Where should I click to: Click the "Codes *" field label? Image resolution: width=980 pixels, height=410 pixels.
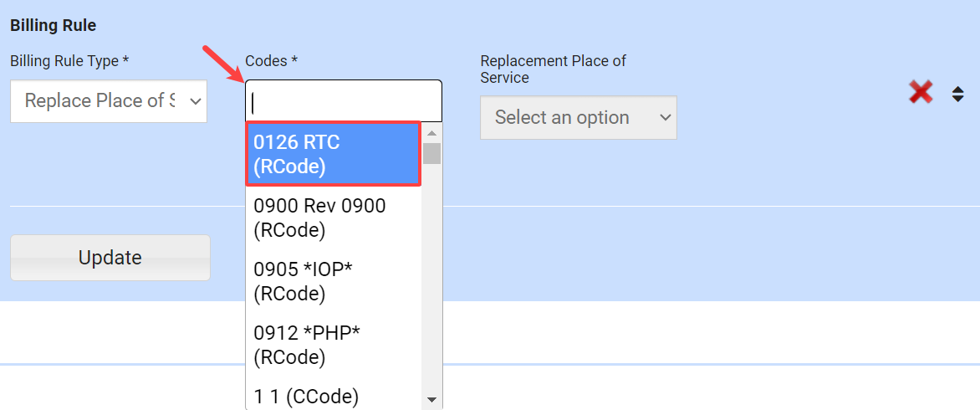pos(271,61)
